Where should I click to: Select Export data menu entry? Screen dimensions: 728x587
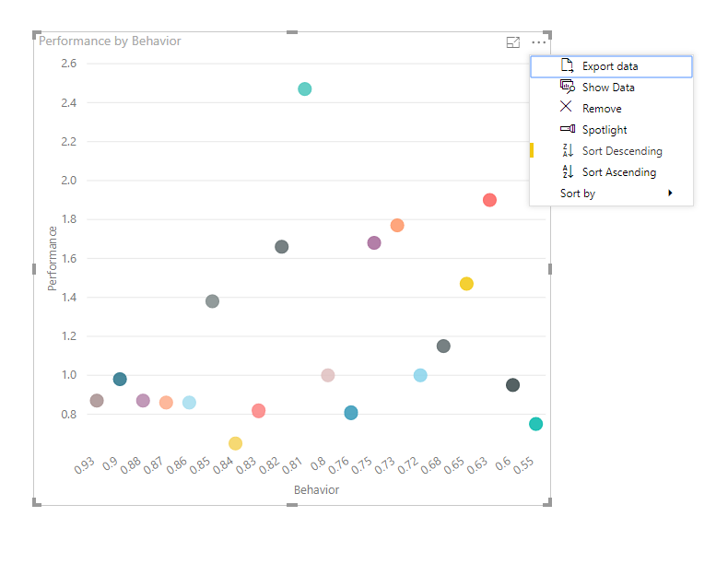[x=611, y=66]
